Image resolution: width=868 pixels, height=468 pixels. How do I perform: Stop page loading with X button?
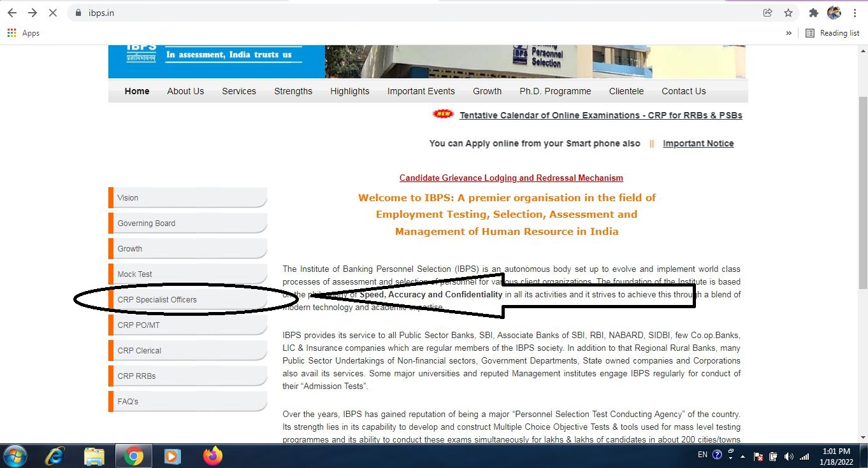(x=54, y=13)
